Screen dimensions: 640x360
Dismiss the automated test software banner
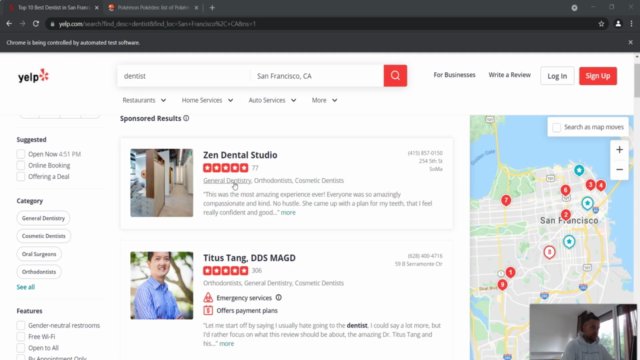tap(630, 42)
